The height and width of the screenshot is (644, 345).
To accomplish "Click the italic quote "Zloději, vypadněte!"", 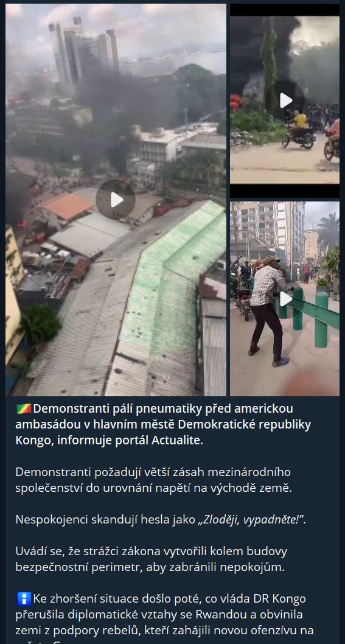I will click(x=251, y=520).
